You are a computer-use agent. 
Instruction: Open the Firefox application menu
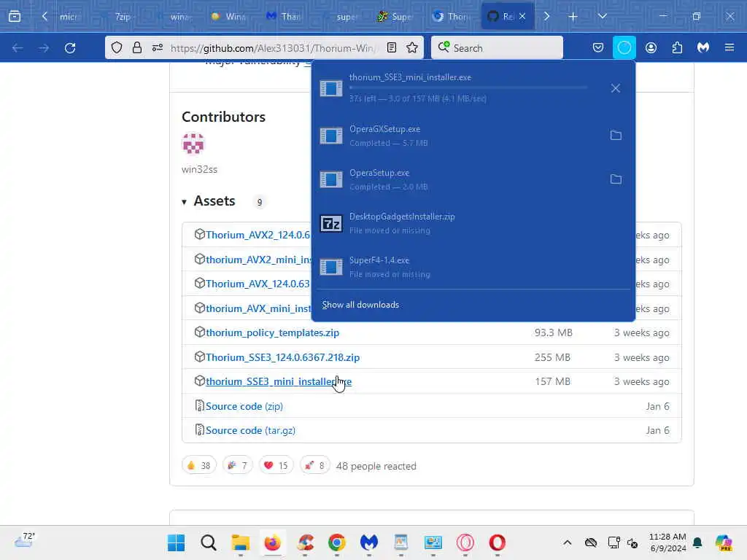[729, 47]
